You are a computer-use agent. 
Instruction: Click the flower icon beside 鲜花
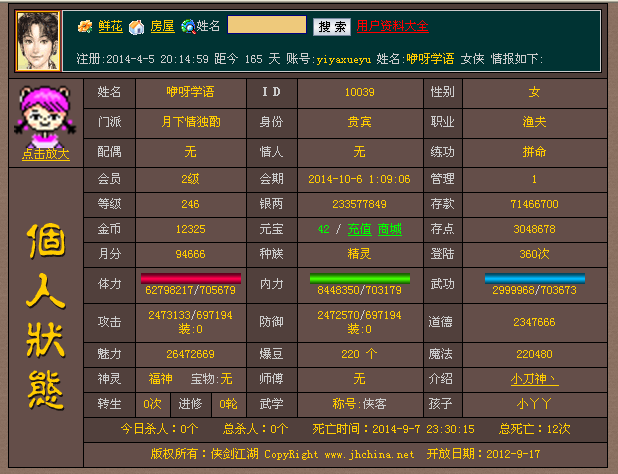85,26
